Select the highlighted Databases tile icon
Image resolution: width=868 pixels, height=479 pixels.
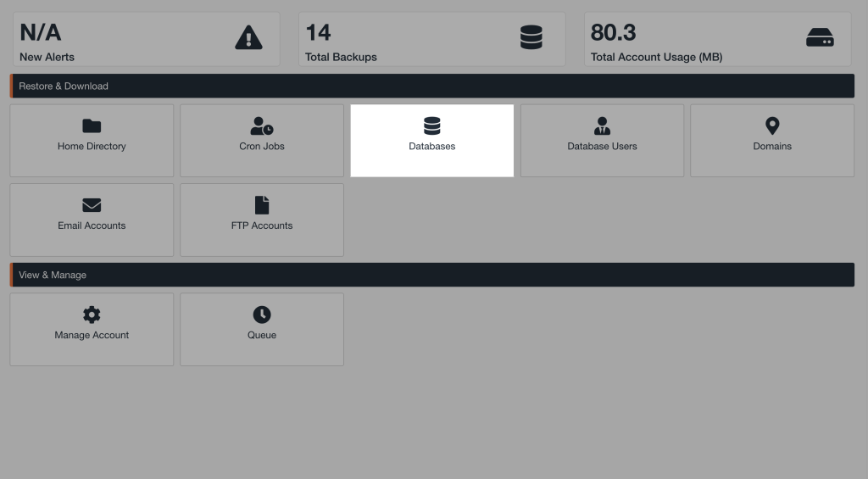click(x=432, y=126)
